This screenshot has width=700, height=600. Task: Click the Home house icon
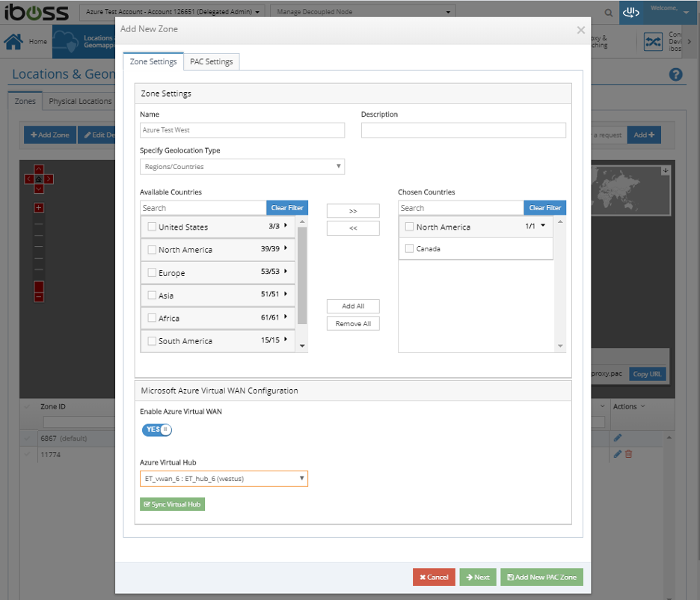(x=13, y=41)
